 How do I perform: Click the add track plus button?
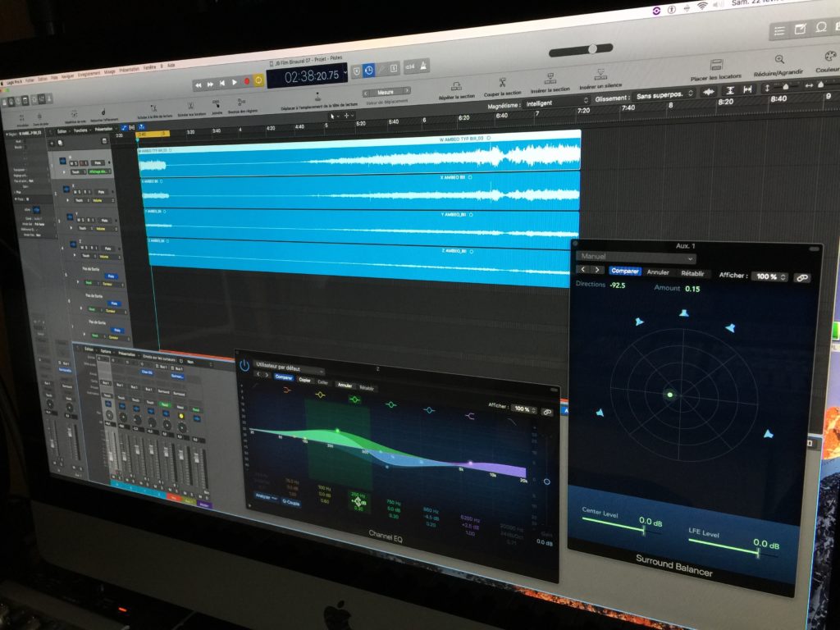coord(52,144)
